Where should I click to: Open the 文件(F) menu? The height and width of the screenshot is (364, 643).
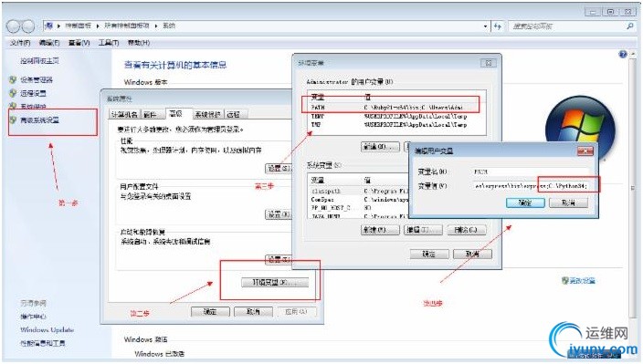point(20,43)
